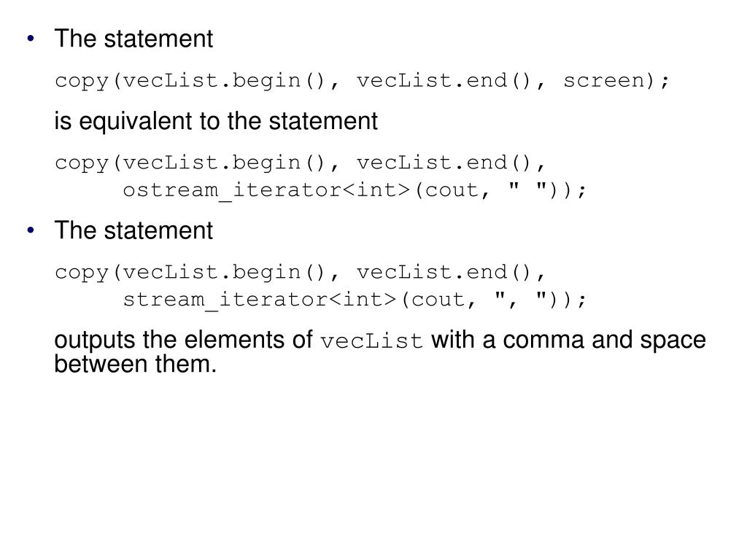Click the phrase 'with a comma and space'

pos(569,341)
